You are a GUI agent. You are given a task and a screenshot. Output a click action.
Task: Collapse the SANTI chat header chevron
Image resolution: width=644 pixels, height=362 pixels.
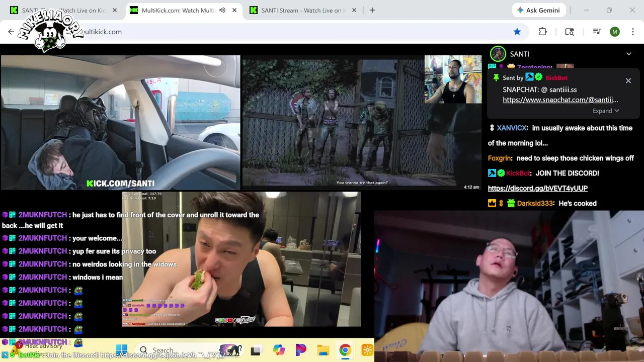(x=629, y=54)
